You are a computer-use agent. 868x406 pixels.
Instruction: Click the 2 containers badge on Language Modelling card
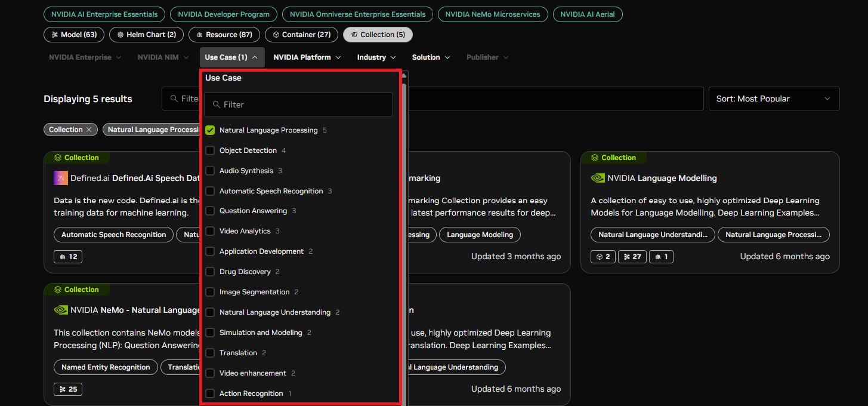click(x=603, y=257)
